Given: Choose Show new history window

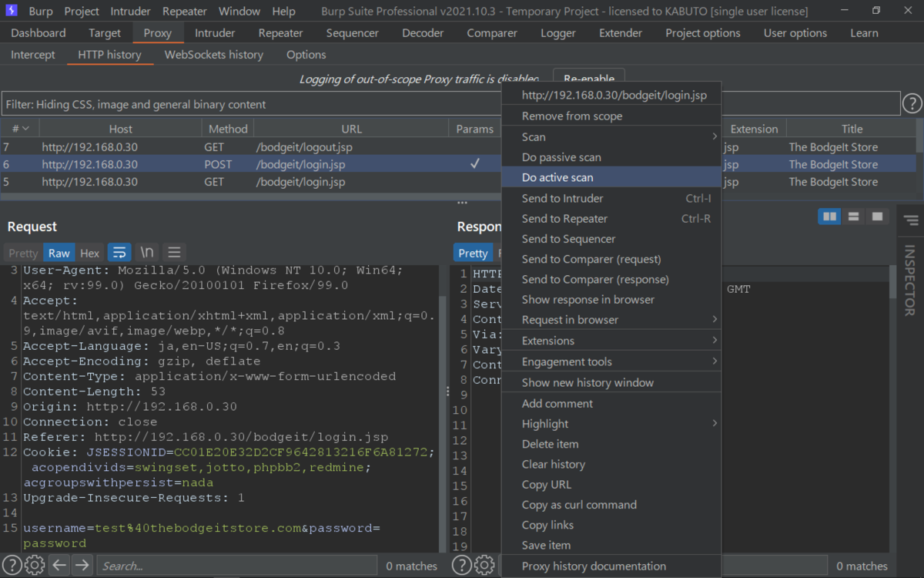Looking at the screenshot, I should (x=611, y=382).
